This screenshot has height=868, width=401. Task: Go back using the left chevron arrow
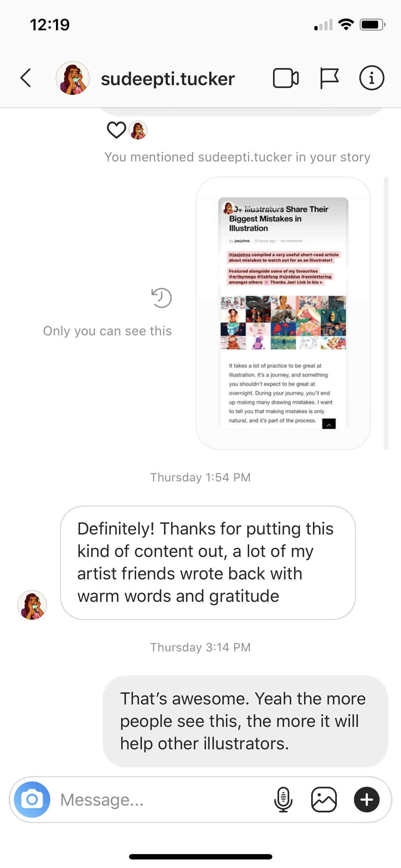coord(26,78)
